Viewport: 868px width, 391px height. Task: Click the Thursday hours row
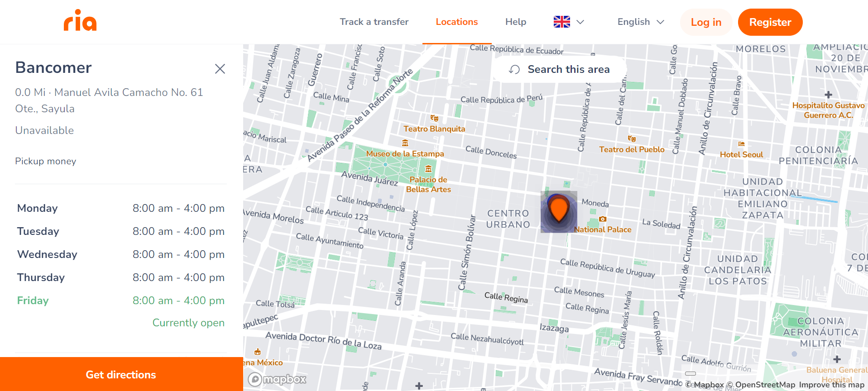point(121,277)
